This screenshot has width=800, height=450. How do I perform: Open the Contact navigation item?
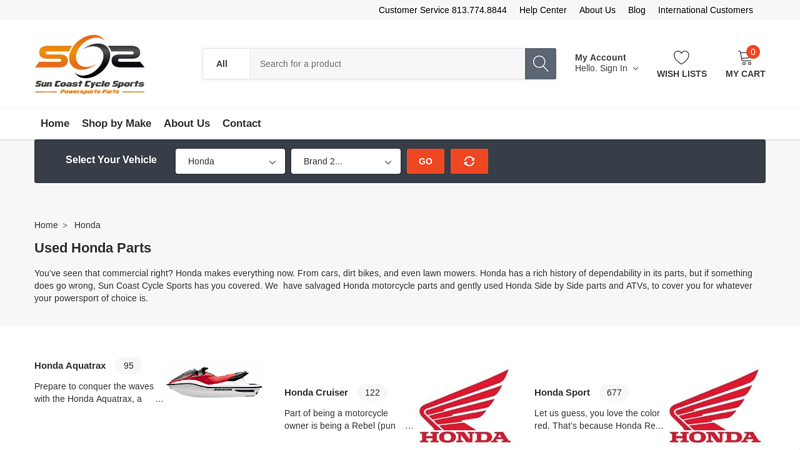click(x=241, y=123)
